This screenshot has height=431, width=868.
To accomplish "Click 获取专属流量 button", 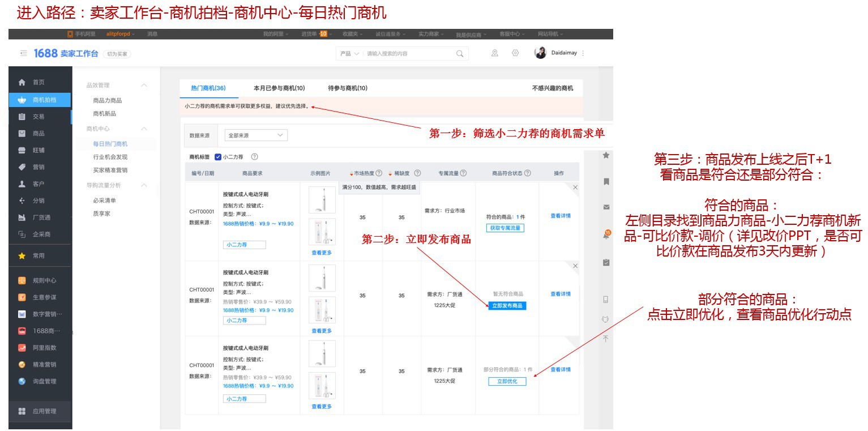I will point(504,228).
